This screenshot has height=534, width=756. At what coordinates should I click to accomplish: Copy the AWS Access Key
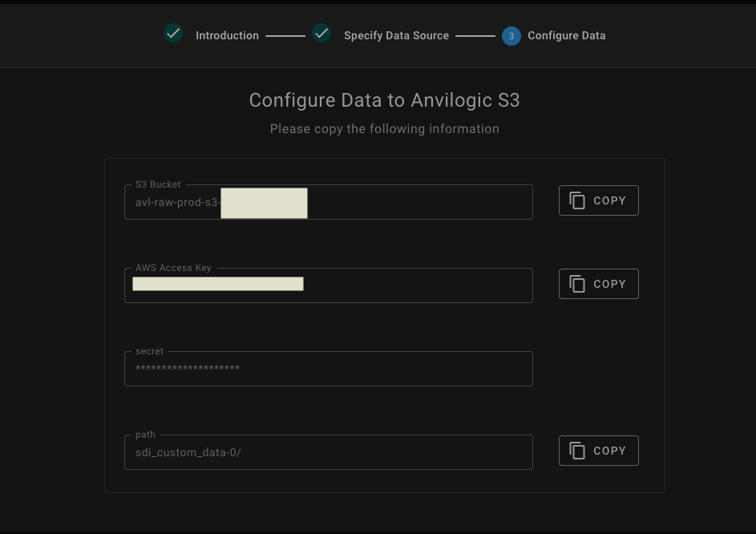click(x=598, y=284)
